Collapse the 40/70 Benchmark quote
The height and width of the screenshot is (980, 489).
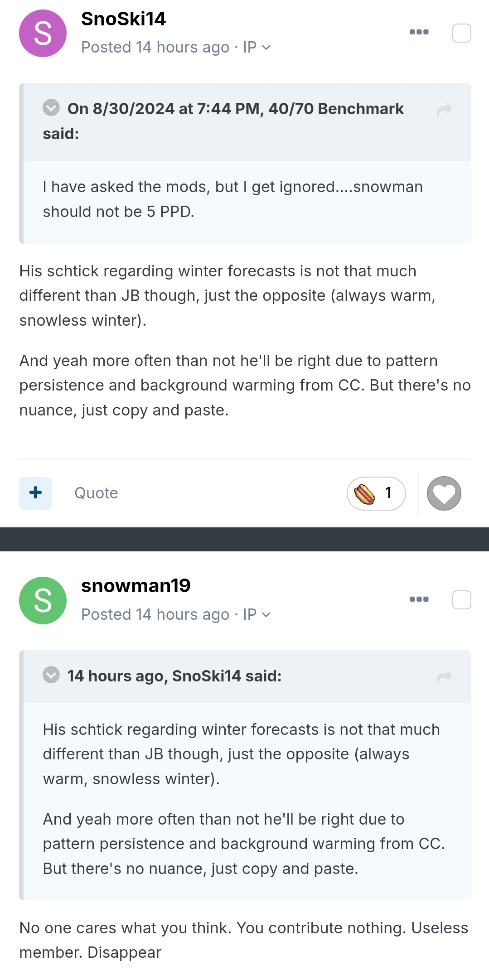coord(51,108)
